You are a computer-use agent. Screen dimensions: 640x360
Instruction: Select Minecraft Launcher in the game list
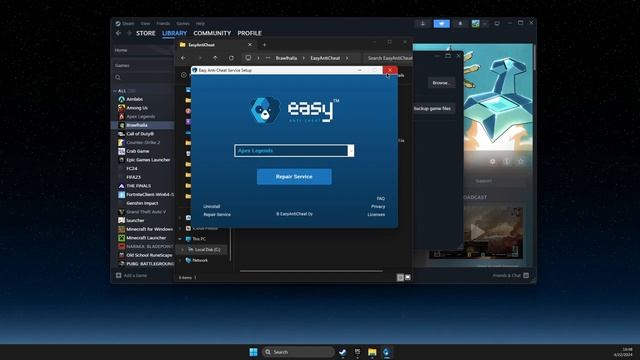146,238
